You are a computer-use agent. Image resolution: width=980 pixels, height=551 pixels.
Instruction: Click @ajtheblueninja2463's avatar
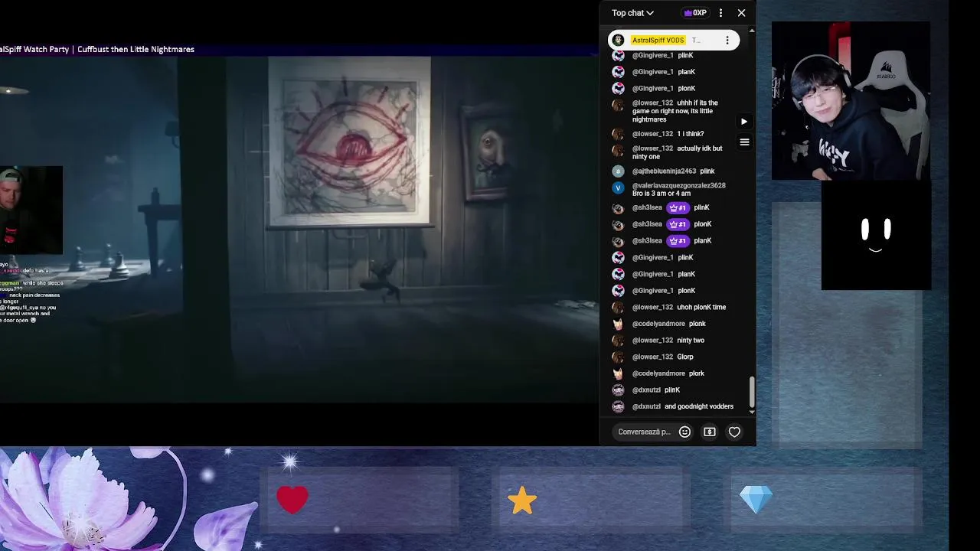click(618, 171)
